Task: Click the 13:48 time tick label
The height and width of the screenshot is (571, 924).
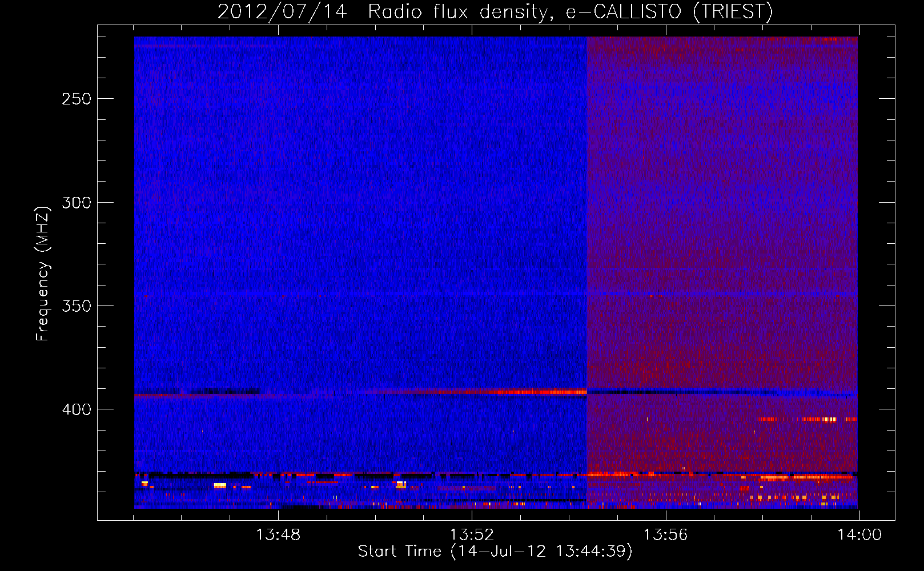Action: click(x=278, y=535)
